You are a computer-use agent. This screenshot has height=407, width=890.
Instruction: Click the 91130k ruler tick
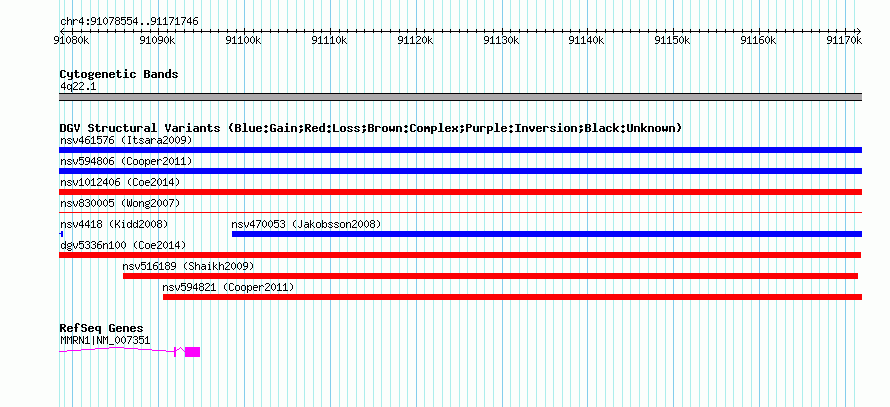click(502, 40)
